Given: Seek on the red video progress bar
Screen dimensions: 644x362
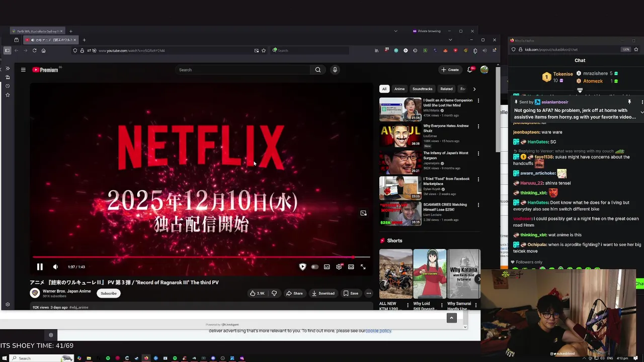Looking at the screenshot, I should coord(201,257).
